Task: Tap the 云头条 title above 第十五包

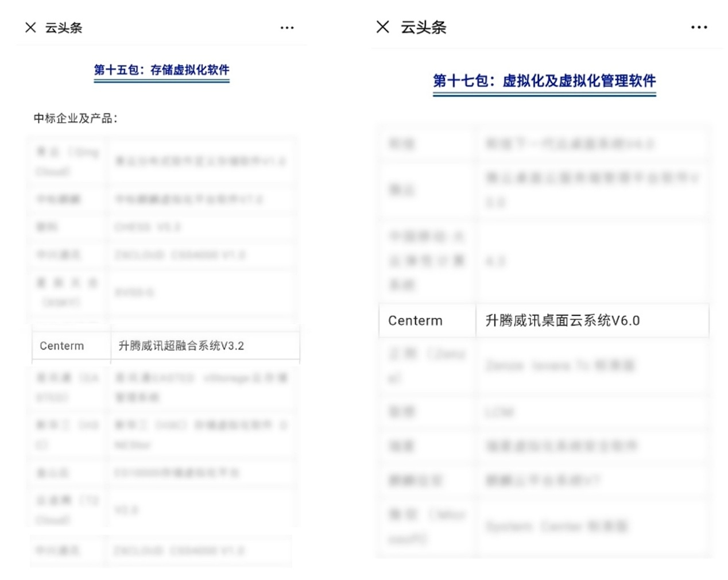Action: [64, 28]
